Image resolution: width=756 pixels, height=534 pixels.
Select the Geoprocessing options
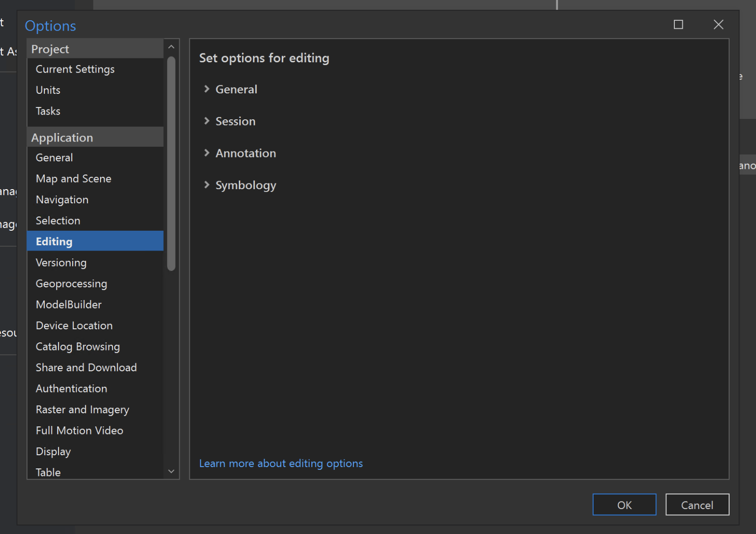pyautogui.click(x=71, y=284)
